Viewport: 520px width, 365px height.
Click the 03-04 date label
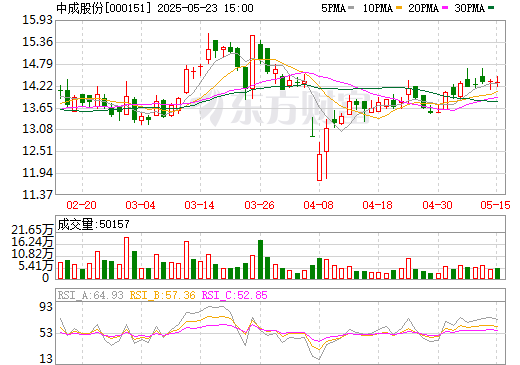[x=140, y=205]
